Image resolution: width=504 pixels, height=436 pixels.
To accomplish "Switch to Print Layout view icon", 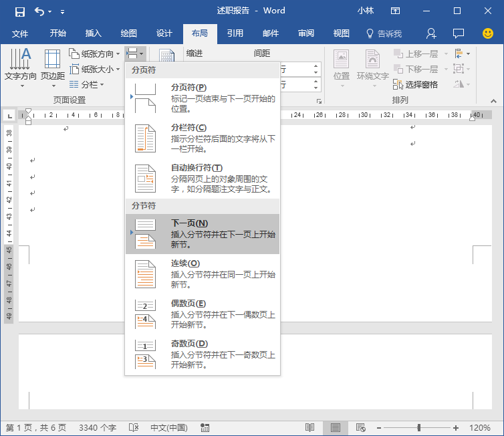I will tap(336, 427).
